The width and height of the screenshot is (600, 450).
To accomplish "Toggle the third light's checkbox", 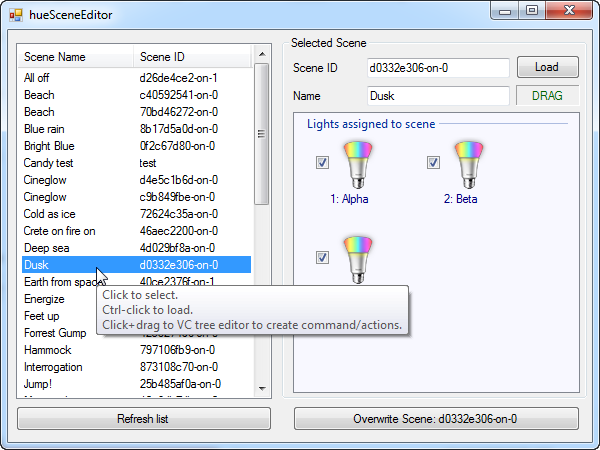I will click(x=322, y=258).
